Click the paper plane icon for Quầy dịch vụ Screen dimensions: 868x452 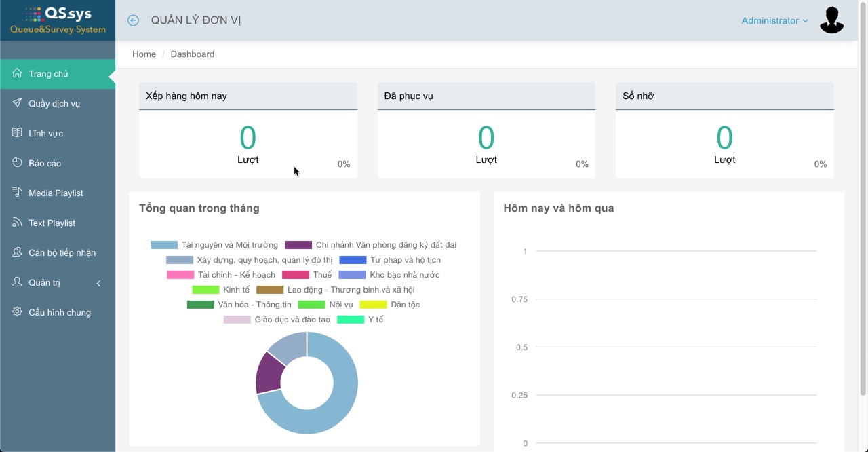[17, 103]
